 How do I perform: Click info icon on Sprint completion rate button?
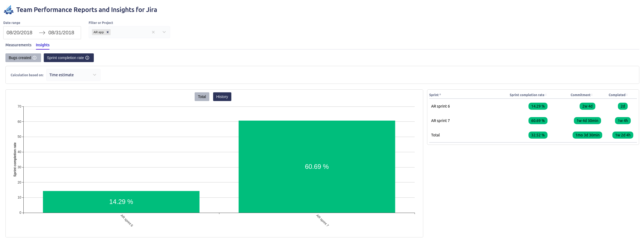point(87,58)
